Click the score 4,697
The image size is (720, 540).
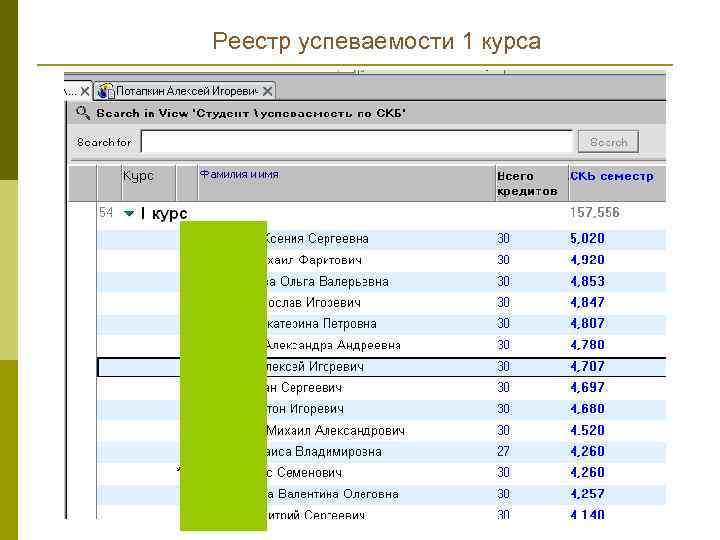point(587,388)
